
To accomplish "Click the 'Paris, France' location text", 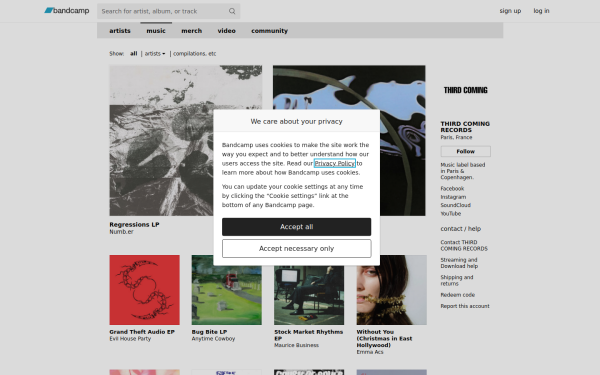I will (456, 137).
